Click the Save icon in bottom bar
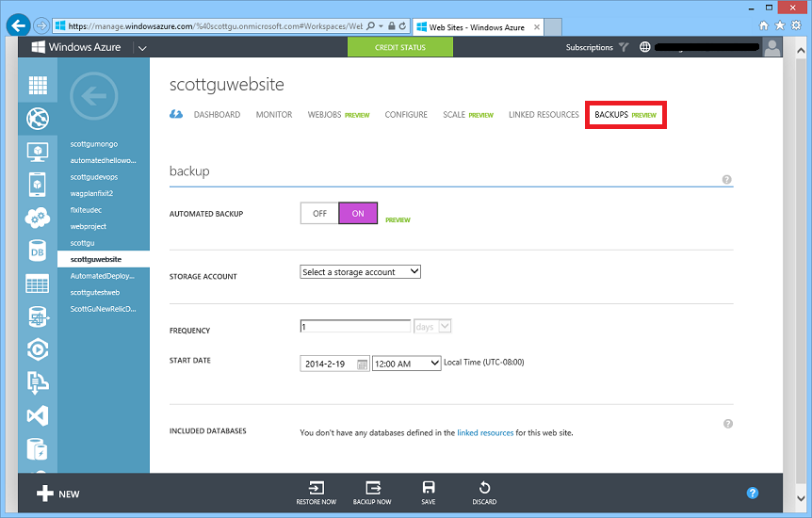The height and width of the screenshot is (518, 812). [429, 488]
